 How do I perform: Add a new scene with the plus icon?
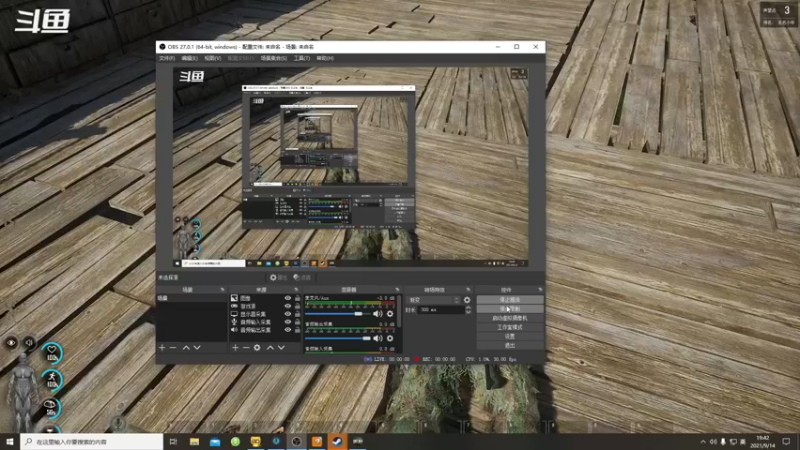[x=162, y=347]
